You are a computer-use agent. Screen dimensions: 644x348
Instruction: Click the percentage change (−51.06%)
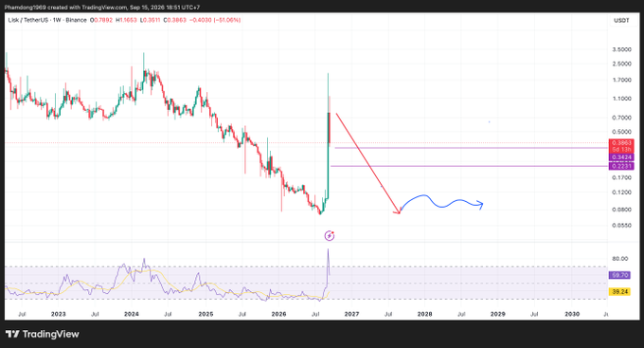[226, 20]
